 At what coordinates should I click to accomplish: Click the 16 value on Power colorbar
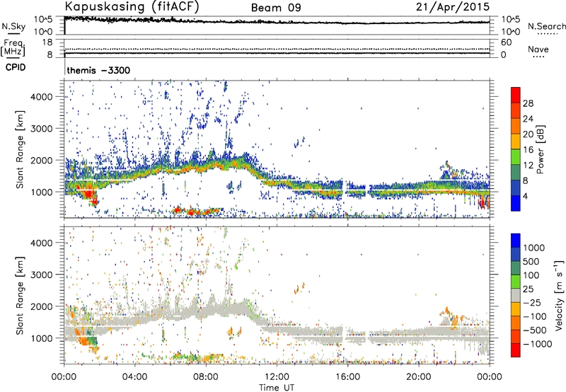tap(528, 150)
